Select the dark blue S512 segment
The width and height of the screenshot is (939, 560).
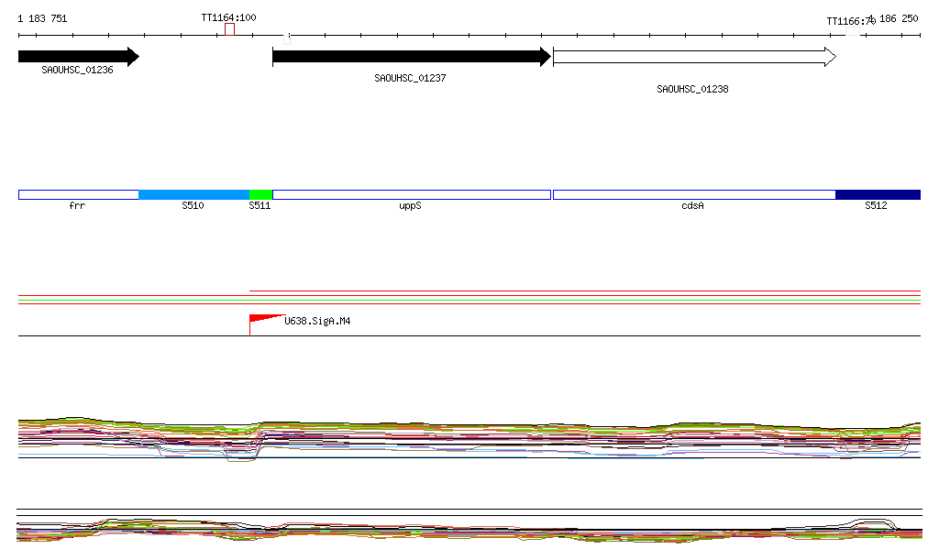point(877,194)
